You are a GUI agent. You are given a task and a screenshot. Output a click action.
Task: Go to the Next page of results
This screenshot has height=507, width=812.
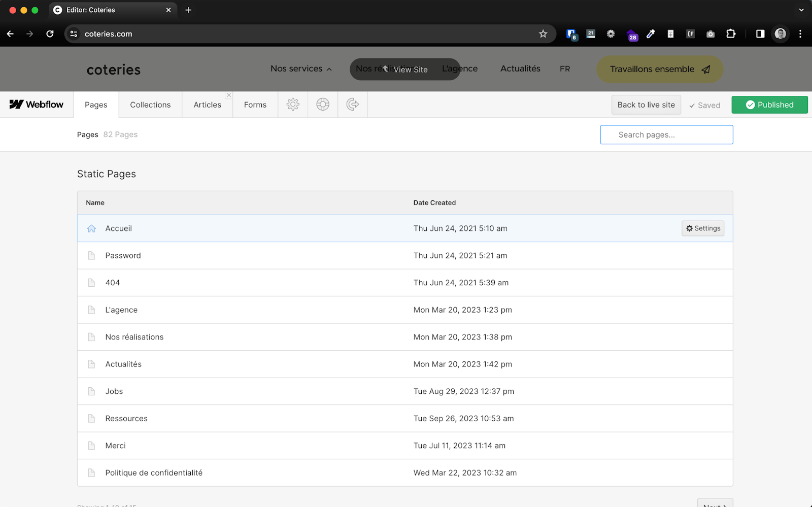click(x=715, y=503)
